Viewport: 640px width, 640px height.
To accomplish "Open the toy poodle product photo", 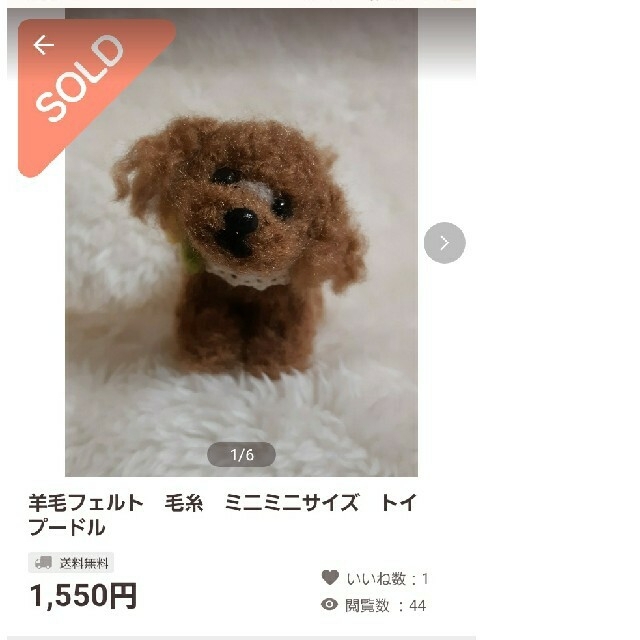I will click(241, 242).
